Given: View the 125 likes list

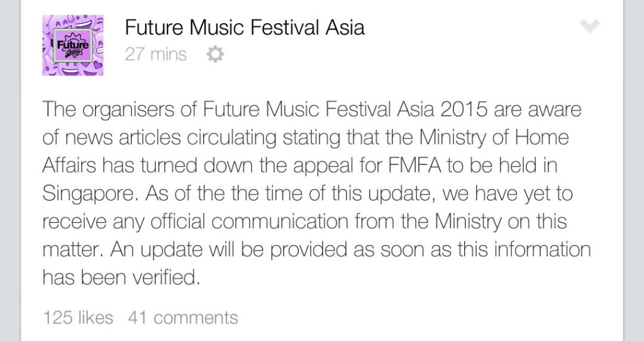Looking at the screenshot, I should pos(77,318).
